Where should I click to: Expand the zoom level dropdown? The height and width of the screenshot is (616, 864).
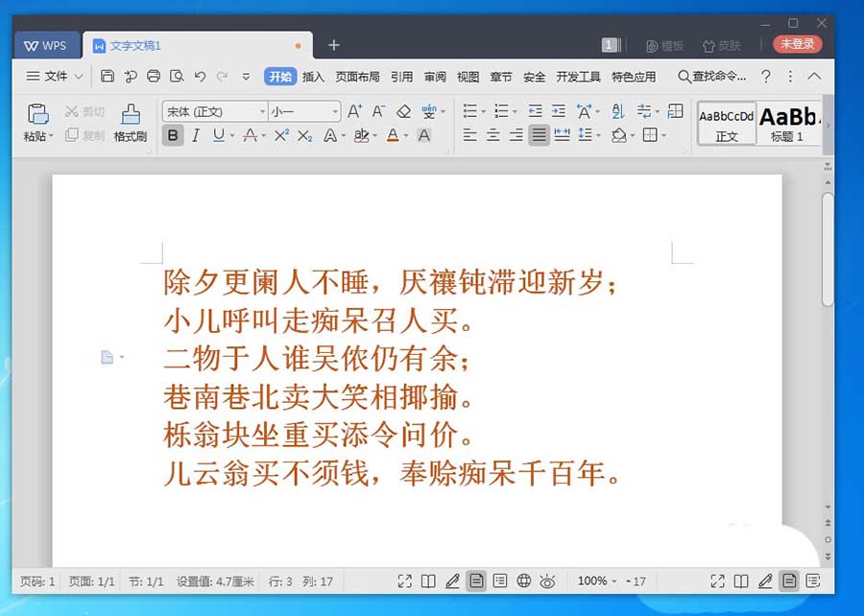pyautogui.click(x=613, y=580)
